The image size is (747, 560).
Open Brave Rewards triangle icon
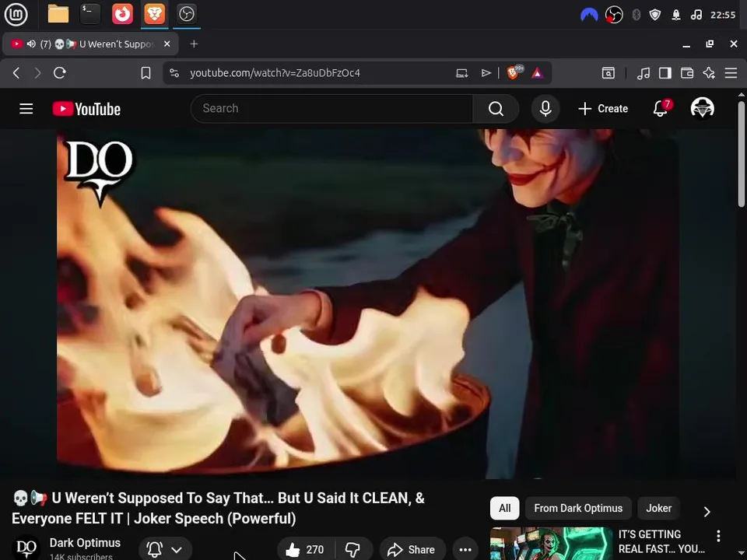click(x=538, y=73)
